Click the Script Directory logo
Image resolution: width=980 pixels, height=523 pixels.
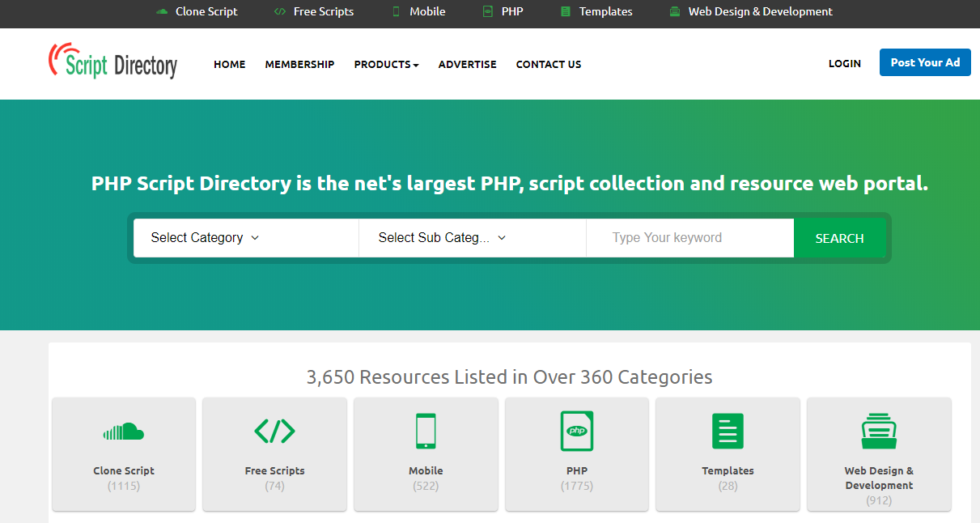[113, 62]
